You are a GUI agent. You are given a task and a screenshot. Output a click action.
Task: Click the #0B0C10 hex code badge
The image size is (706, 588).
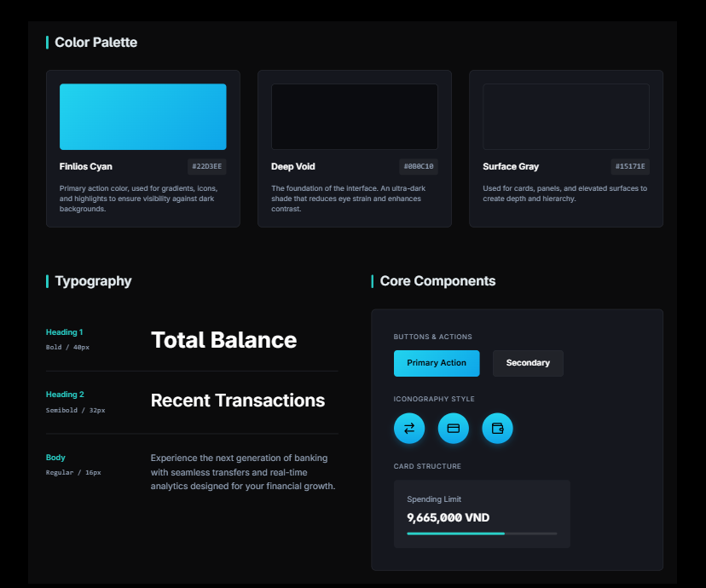coord(419,167)
